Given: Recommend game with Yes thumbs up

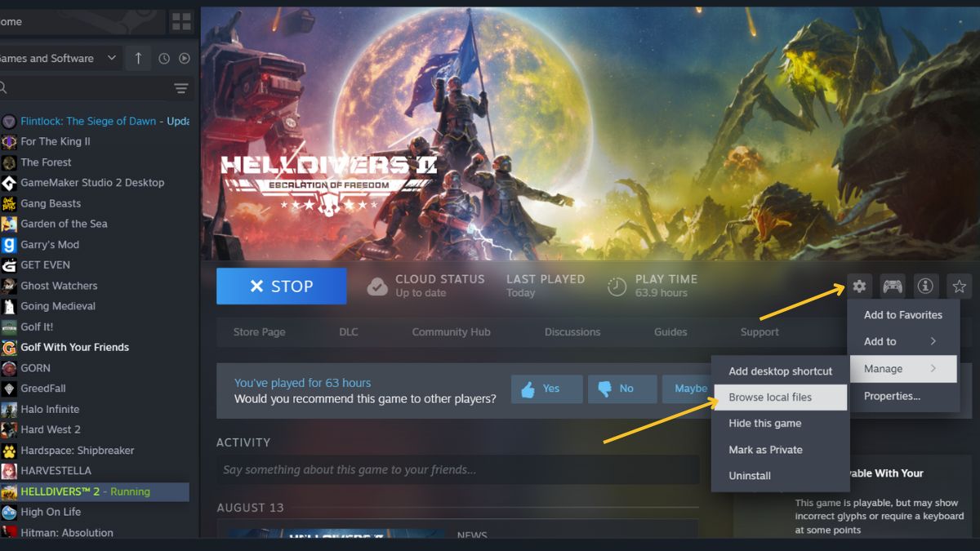Looking at the screenshot, I should tap(547, 389).
